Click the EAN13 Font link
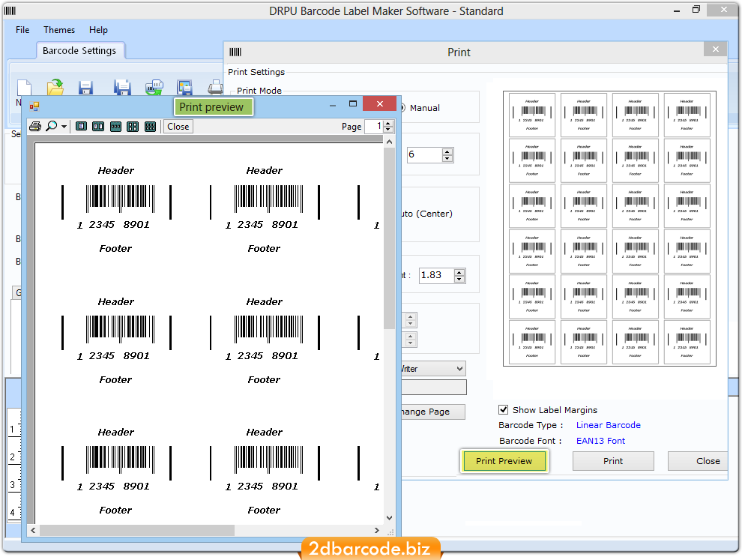 (600, 441)
